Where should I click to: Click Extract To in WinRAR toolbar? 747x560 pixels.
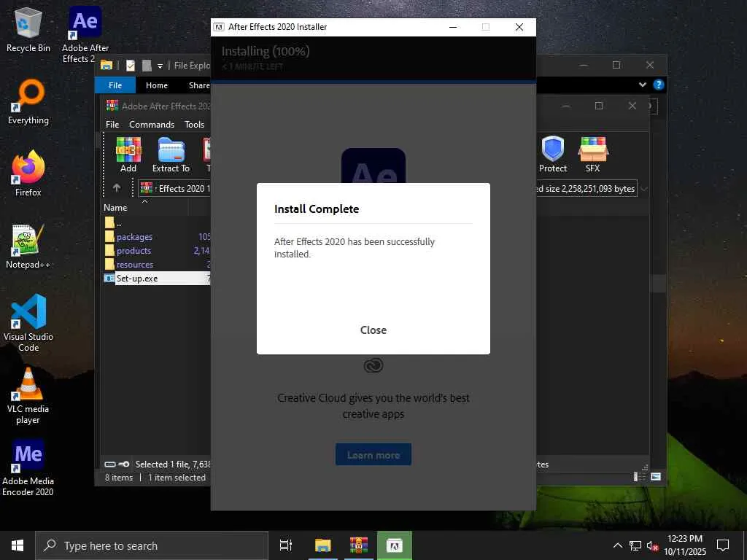pos(171,155)
